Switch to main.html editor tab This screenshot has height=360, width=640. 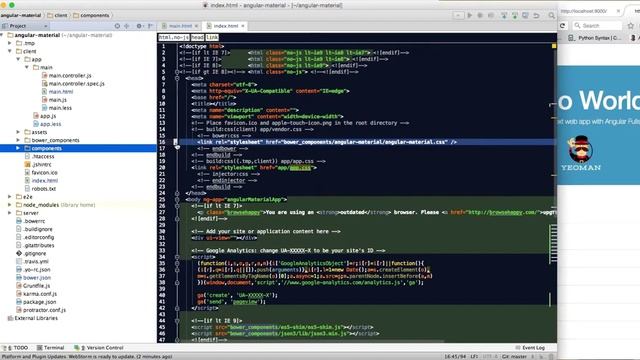pos(180,26)
